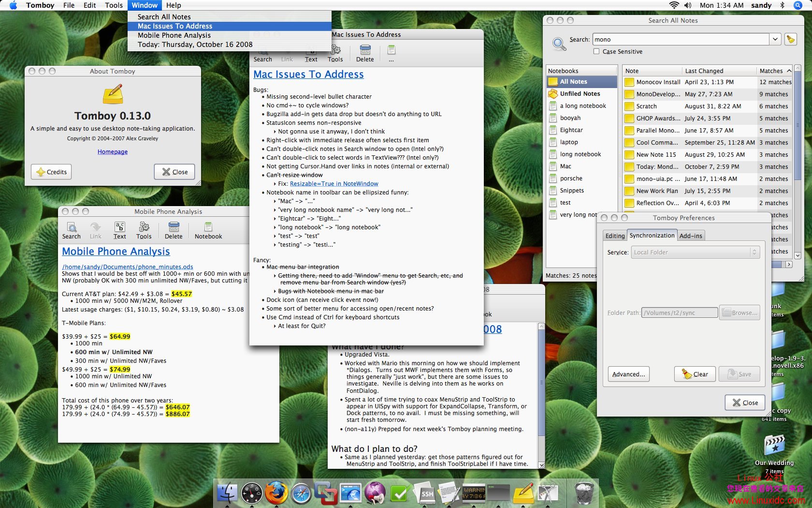Switch to the Editing tab in Preferences

(x=615, y=236)
